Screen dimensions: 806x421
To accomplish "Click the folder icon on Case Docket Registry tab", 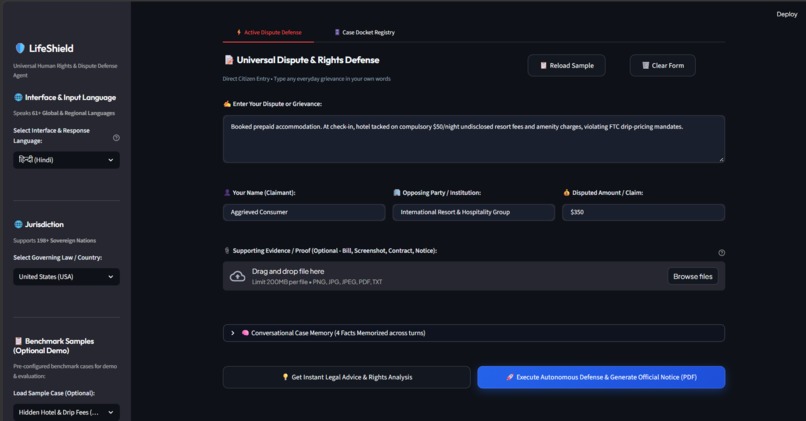I will pos(337,32).
